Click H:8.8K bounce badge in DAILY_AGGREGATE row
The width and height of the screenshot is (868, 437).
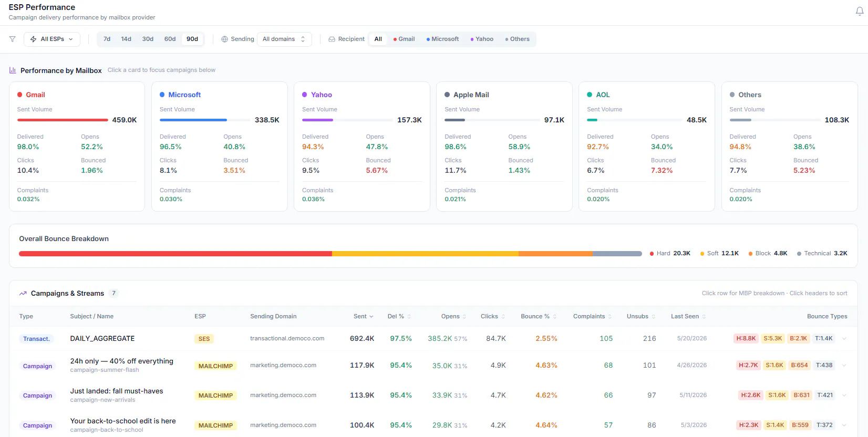[746, 339]
